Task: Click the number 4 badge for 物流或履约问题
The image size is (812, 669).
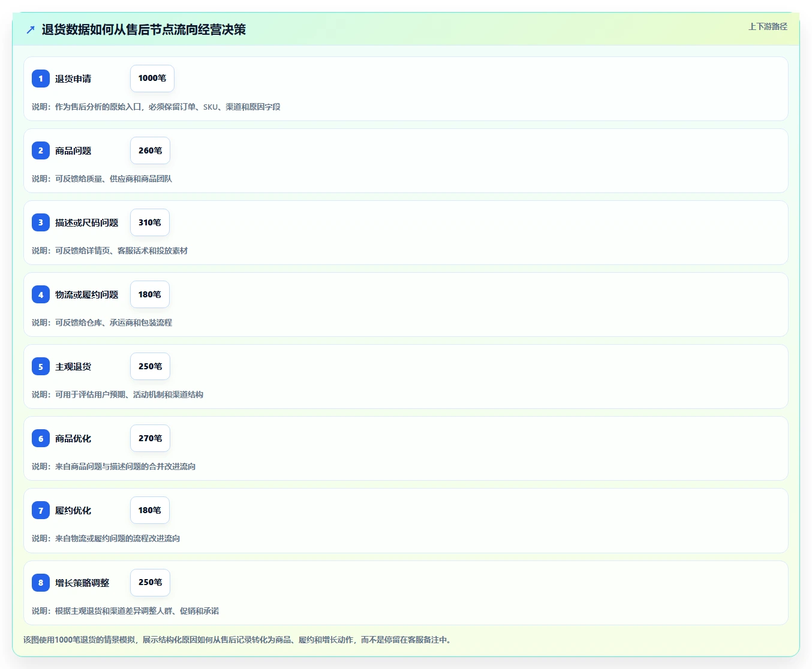Action: pos(41,294)
